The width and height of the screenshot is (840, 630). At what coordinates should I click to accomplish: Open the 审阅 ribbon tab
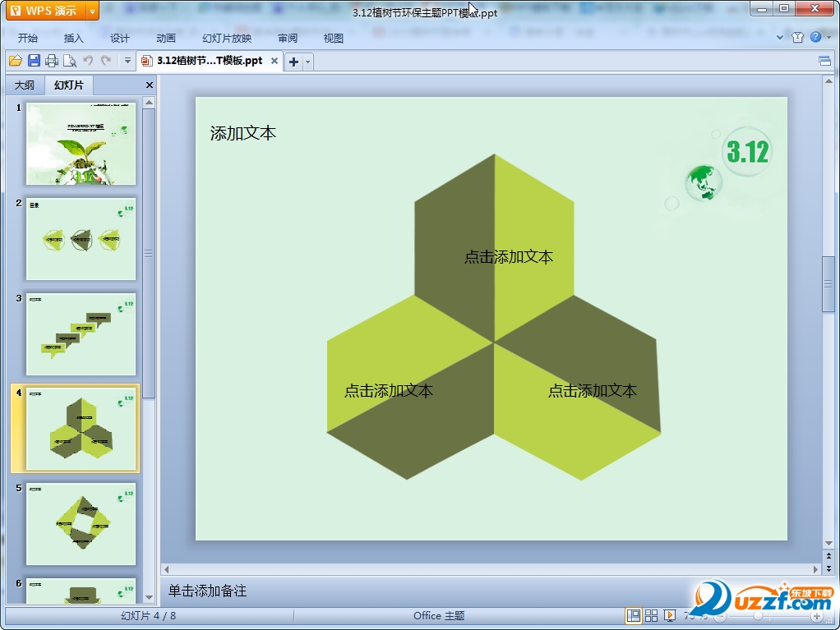click(x=288, y=38)
